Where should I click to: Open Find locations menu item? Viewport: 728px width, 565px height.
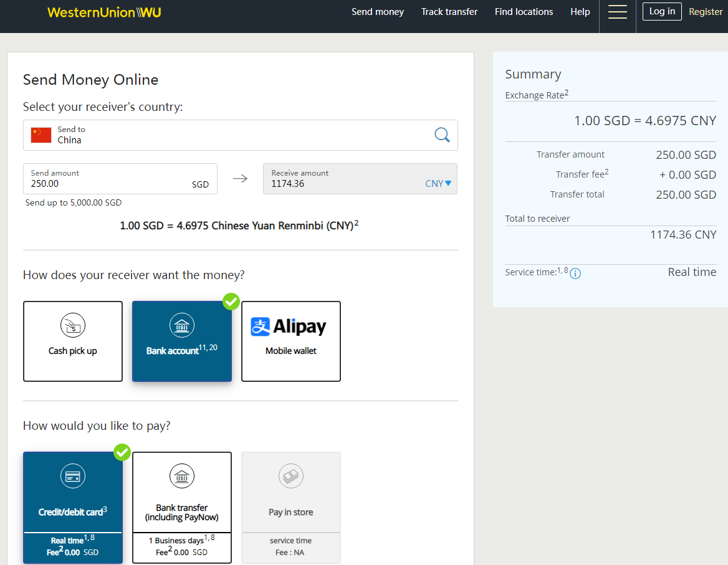(524, 12)
